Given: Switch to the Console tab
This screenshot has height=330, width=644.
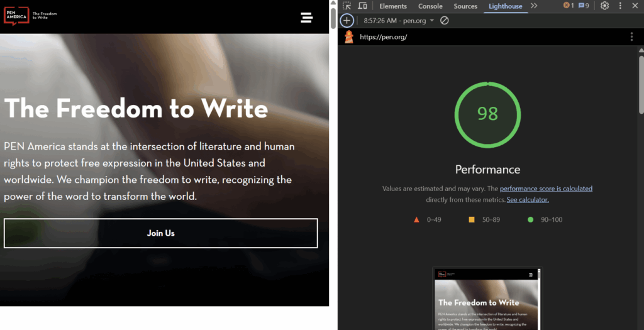Looking at the screenshot, I should (430, 6).
